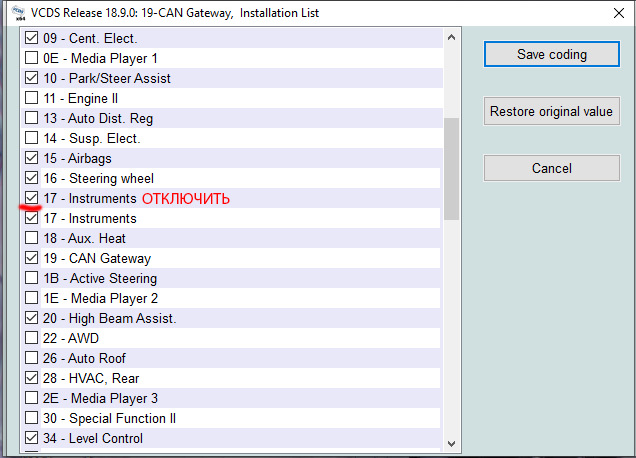Toggle 16 - Steering wheel checkbox
The width and height of the screenshot is (636, 458).
pyautogui.click(x=31, y=178)
